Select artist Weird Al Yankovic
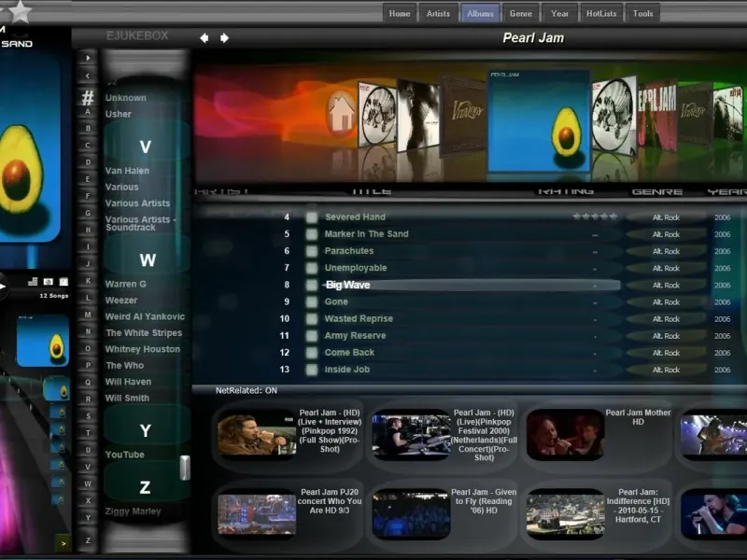Image resolution: width=747 pixels, height=560 pixels. [145, 316]
